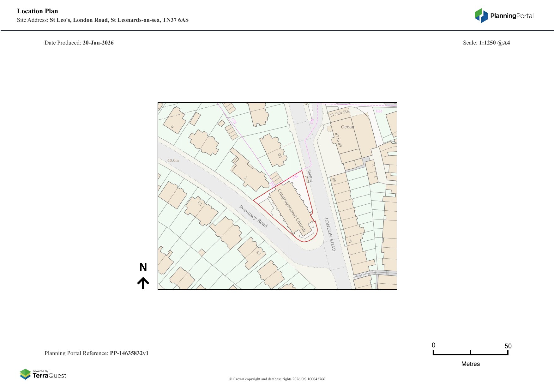This screenshot has width=554, height=392.
Task: Select the Congregational Church building label
Action: [291, 210]
